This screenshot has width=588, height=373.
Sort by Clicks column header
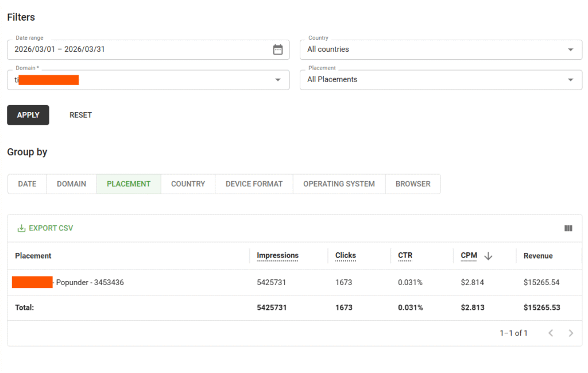pos(345,256)
